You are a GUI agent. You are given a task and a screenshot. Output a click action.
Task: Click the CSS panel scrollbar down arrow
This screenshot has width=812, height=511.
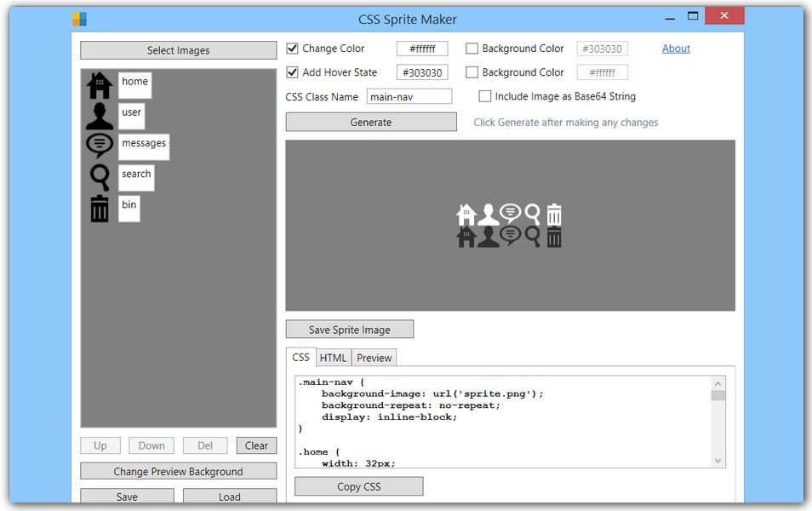click(718, 462)
